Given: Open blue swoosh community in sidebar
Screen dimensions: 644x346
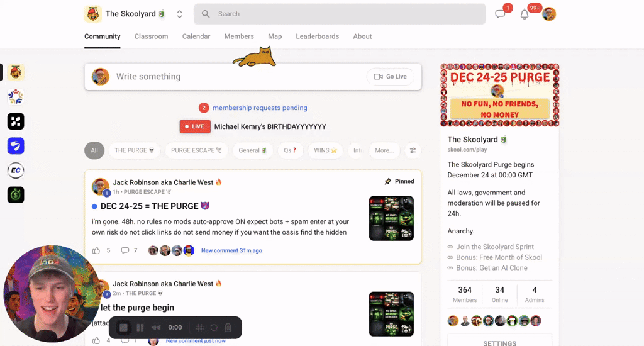Looking at the screenshot, I should (16, 146).
